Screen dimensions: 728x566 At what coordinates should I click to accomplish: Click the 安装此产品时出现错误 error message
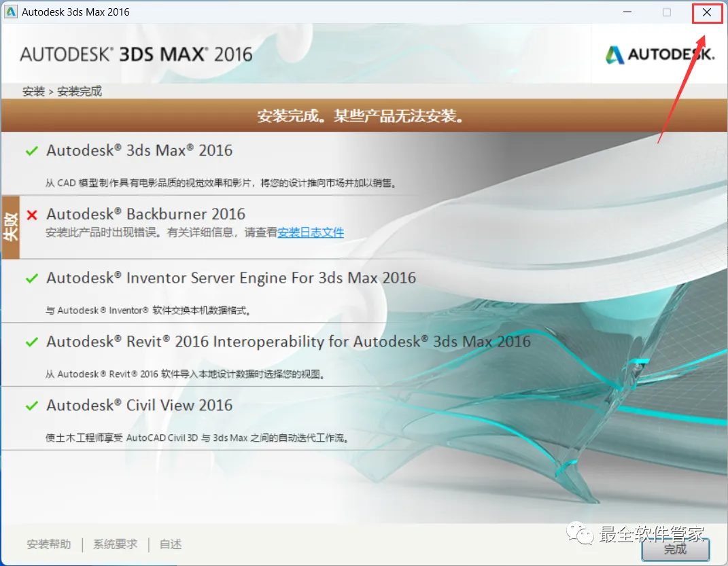[161, 232]
